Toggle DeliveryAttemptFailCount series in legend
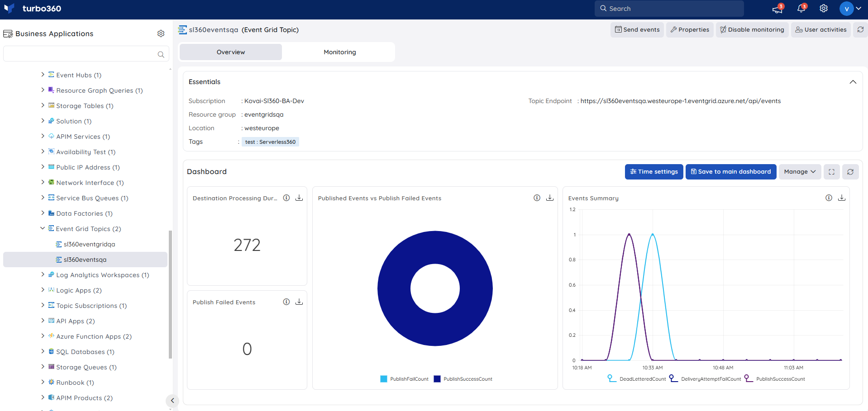The width and height of the screenshot is (868, 411). coord(705,379)
